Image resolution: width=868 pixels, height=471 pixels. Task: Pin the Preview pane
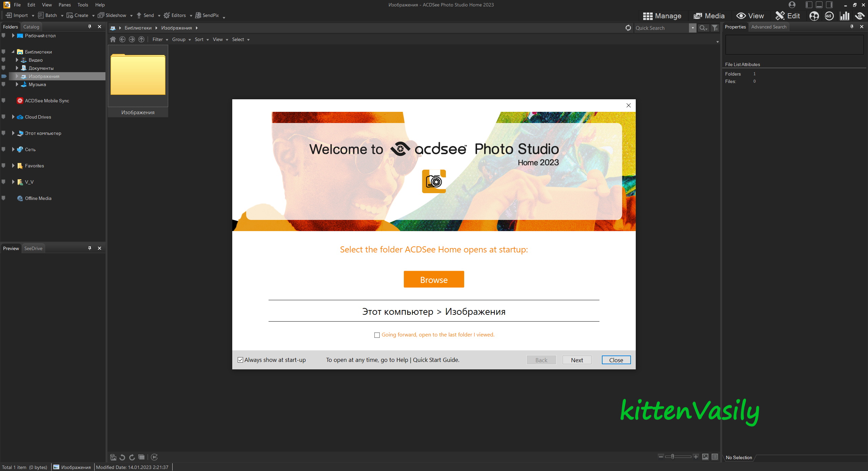tap(90, 248)
